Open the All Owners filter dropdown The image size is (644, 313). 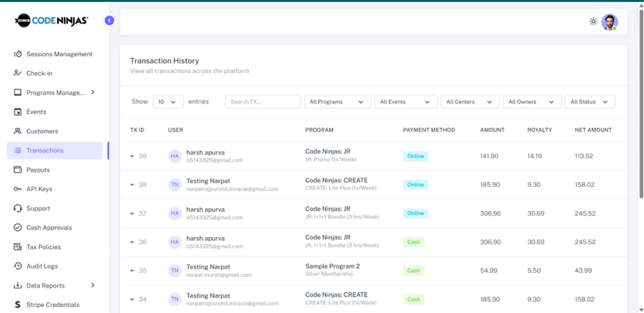tap(532, 102)
